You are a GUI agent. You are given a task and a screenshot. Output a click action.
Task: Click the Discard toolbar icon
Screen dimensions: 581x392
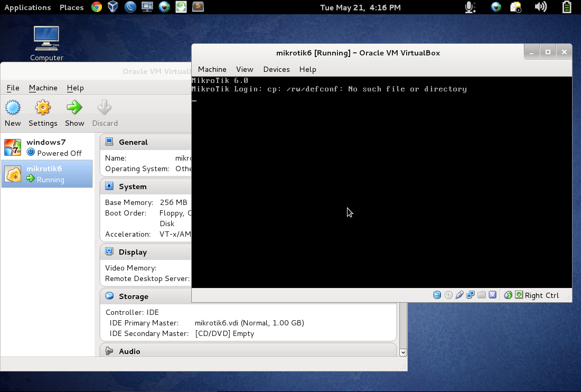(104, 107)
